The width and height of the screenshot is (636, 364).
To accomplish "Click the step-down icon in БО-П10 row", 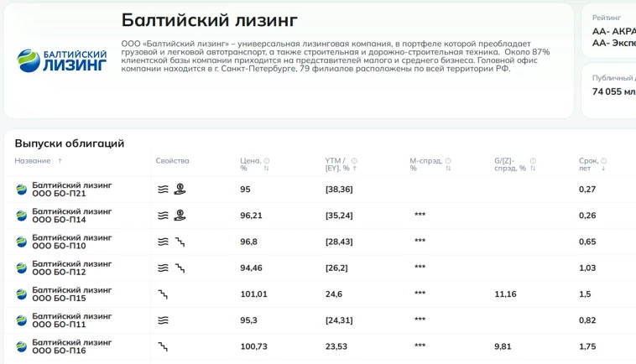I will click(180, 242).
